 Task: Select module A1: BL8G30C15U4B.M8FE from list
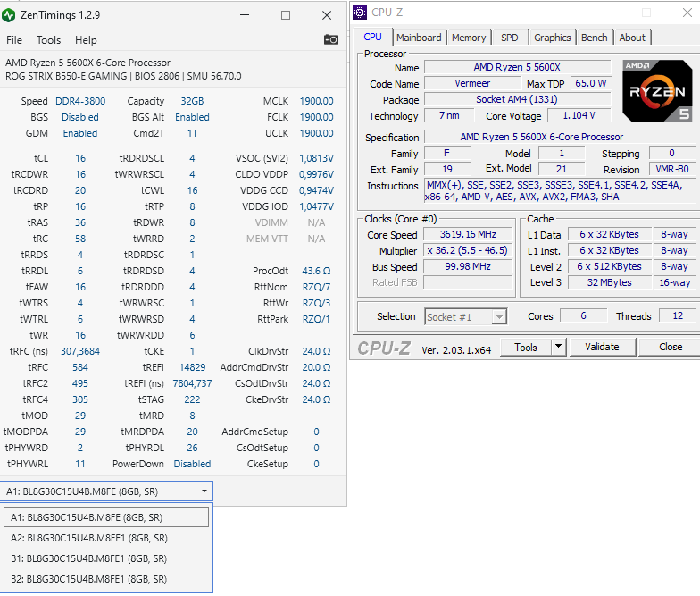click(x=106, y=517)
